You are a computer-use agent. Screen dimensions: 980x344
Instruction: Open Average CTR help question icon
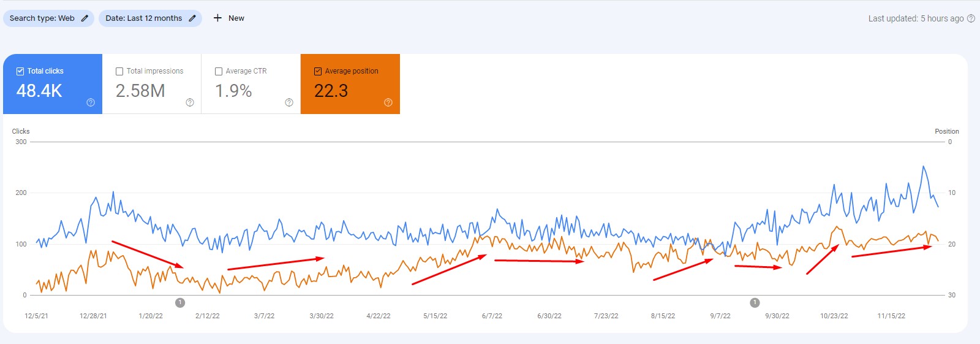[x=289, y=102]
